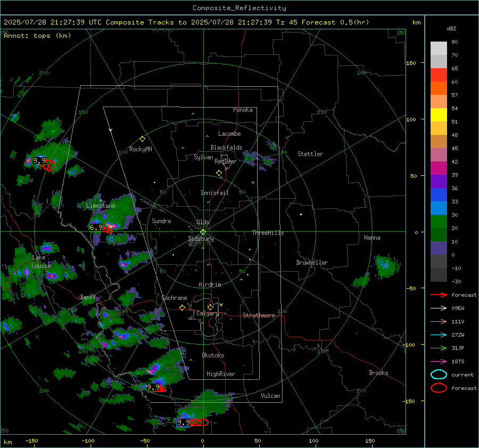Image resolution: width=479 pixels, height=448 pixels.
Task: Click the Sundre town label
Action: click(161, 221)
